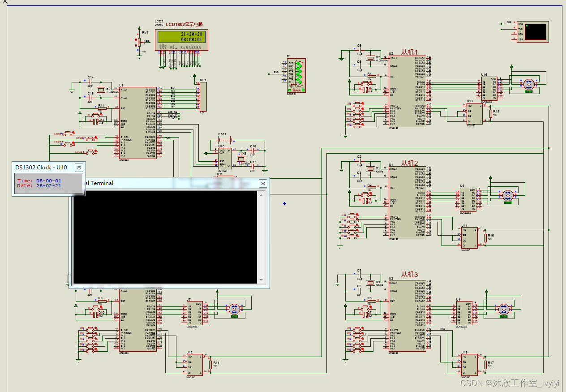This screenshot has width=566, height=392.
Task: Select the stepper motor next to U7
Action: [x=234, y=310]
